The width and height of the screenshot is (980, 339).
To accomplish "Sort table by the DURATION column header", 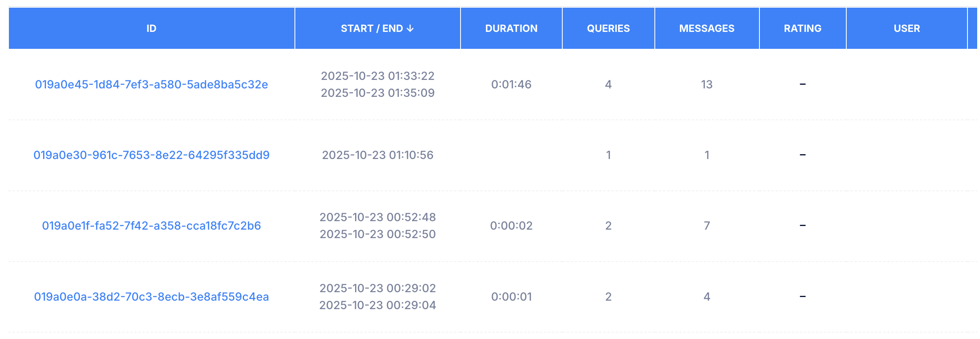I will click(511, 28).
